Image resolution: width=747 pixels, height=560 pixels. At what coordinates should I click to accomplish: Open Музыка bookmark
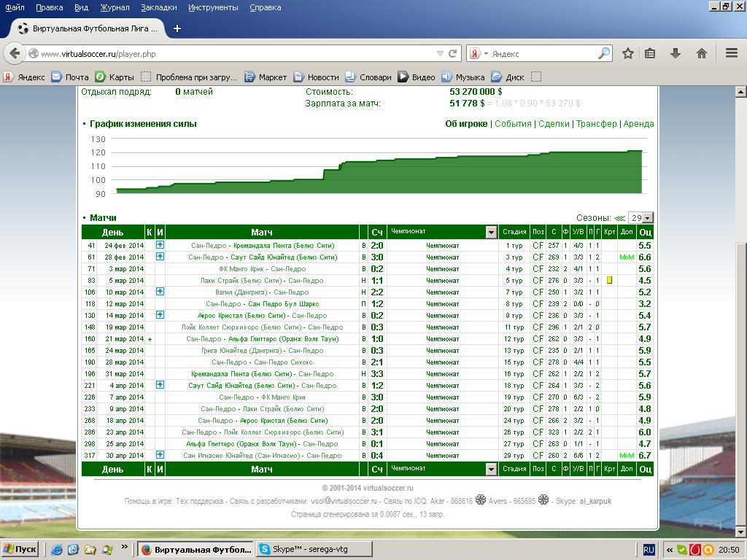tap(463, 77)
